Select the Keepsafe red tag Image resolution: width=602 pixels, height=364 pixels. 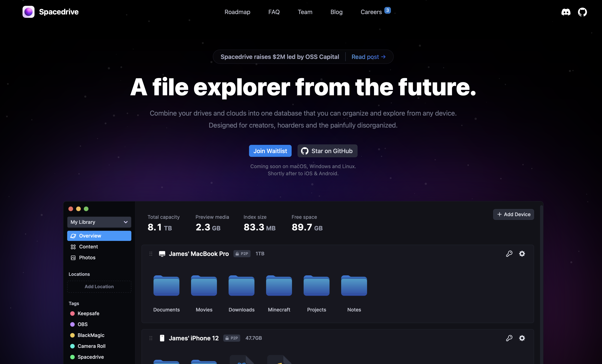[88, 313]
